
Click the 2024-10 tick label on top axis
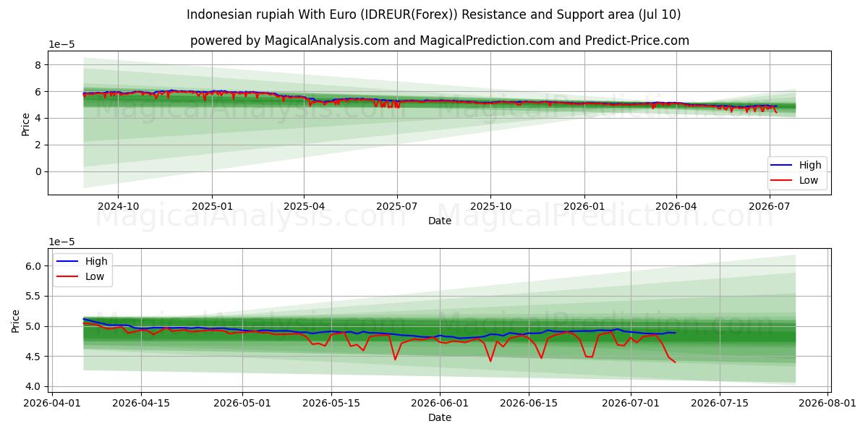(118, 206)
